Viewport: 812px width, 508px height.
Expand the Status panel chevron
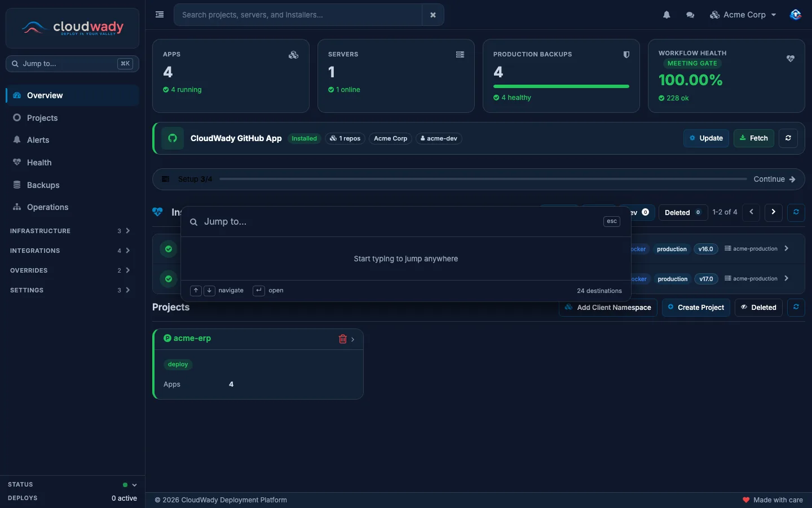[134, 485]
